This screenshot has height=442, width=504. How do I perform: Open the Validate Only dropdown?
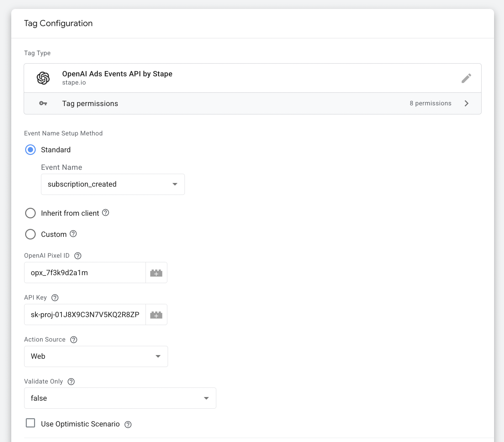[x=120, y=398]
